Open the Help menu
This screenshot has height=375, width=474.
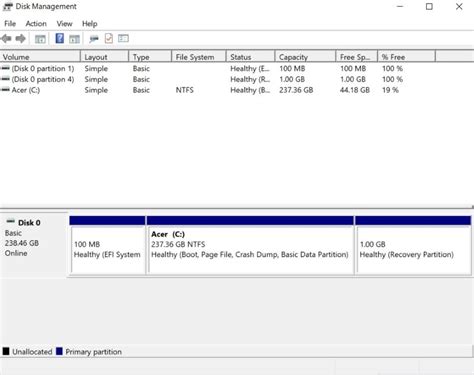[x=90, y=24]
